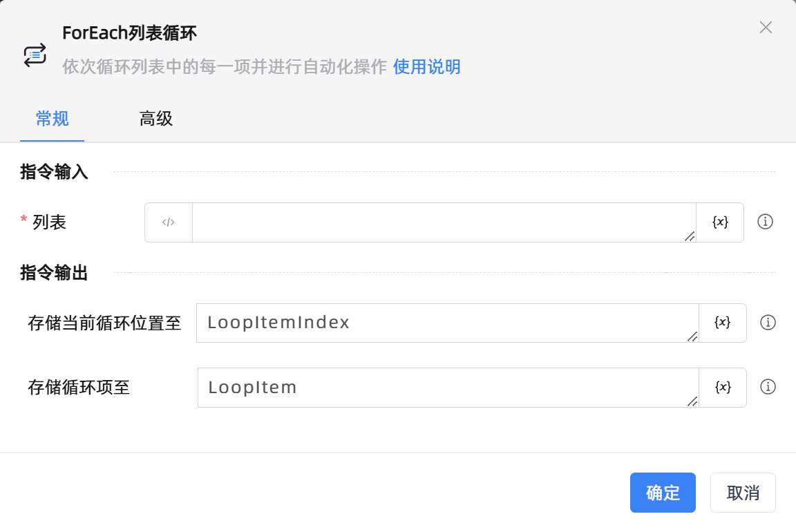The width and height of the screenshot is (796, 532).
Task: Open variable picker for 存储循环项至
Action: 723,388
